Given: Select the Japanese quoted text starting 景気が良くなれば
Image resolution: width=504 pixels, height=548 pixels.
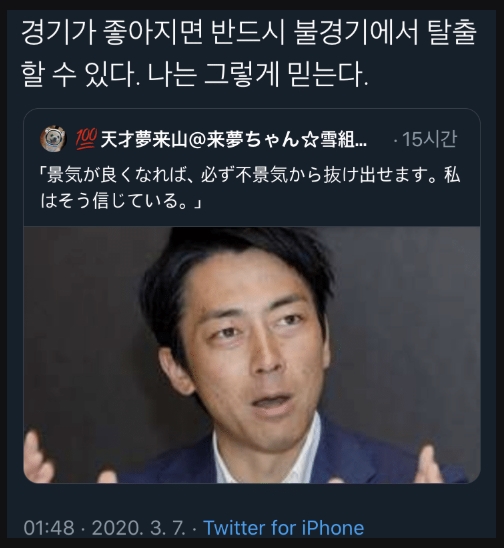Looking at the screenshot, I should [250, 188].
